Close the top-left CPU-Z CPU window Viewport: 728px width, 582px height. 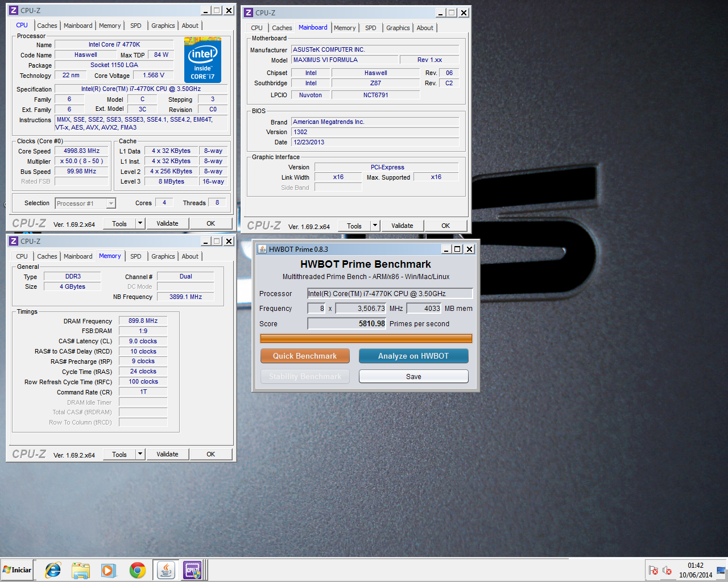point(229,10)
